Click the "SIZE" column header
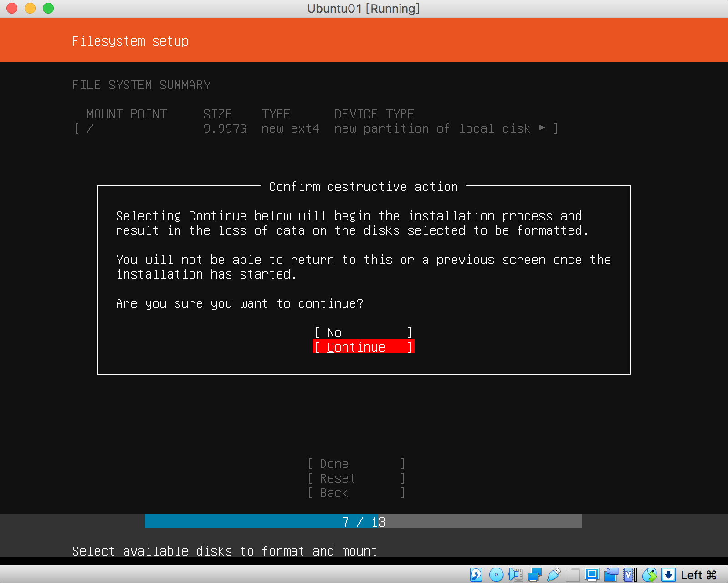728x583 pixels. point(218,114)
